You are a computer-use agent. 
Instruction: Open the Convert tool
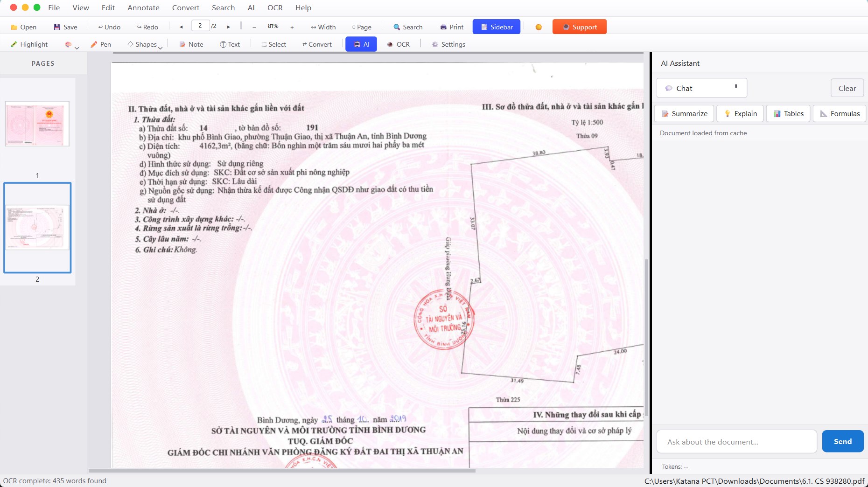click(317, 44)
